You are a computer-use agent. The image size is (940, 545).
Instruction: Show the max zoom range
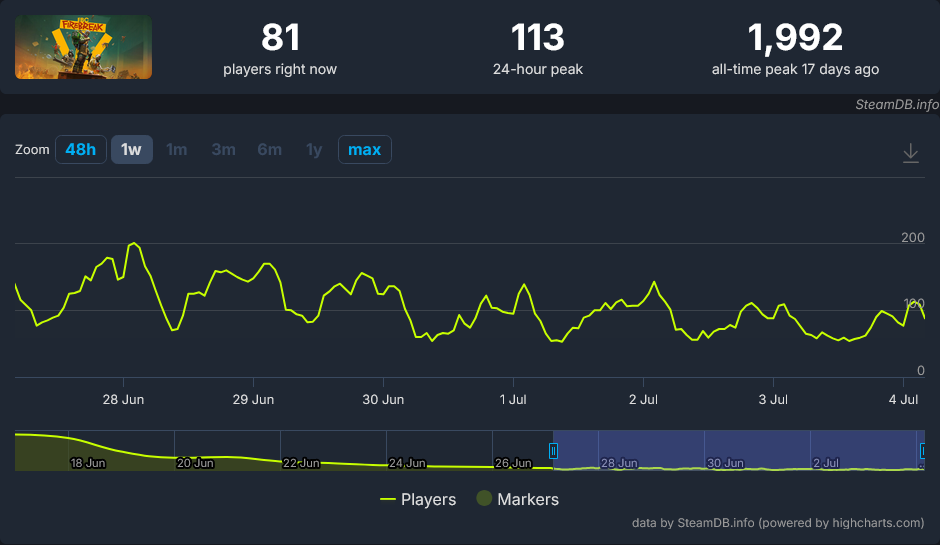364,149
